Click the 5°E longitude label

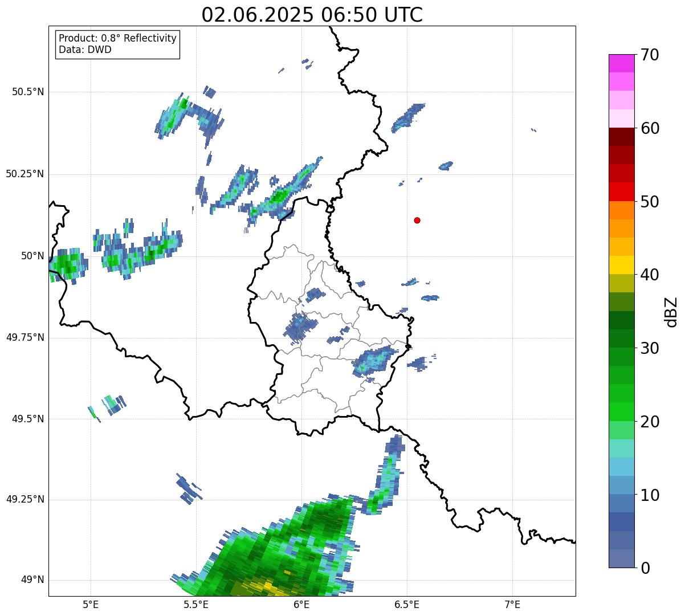[x=91, y=604]
